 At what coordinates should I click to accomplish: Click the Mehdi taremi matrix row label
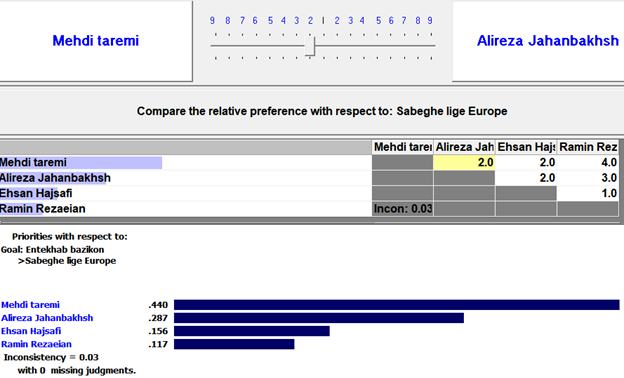pyautogui.click(x=33, y=162)
